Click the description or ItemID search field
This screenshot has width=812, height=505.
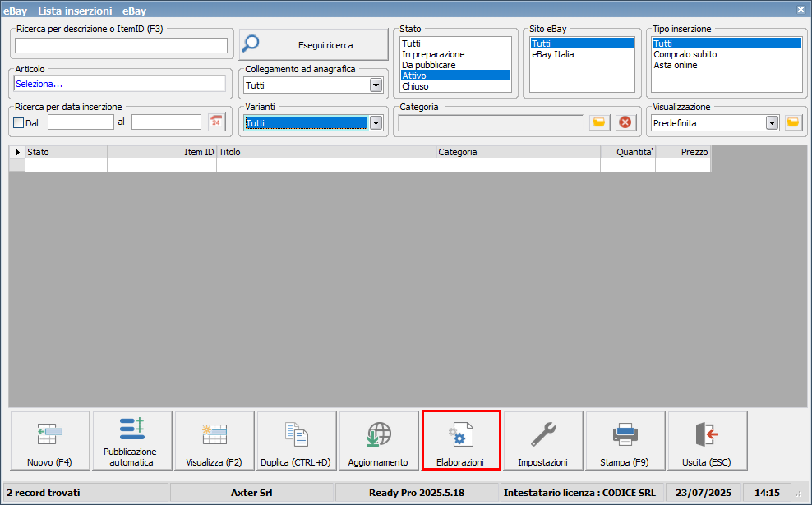tap(121, 45)
